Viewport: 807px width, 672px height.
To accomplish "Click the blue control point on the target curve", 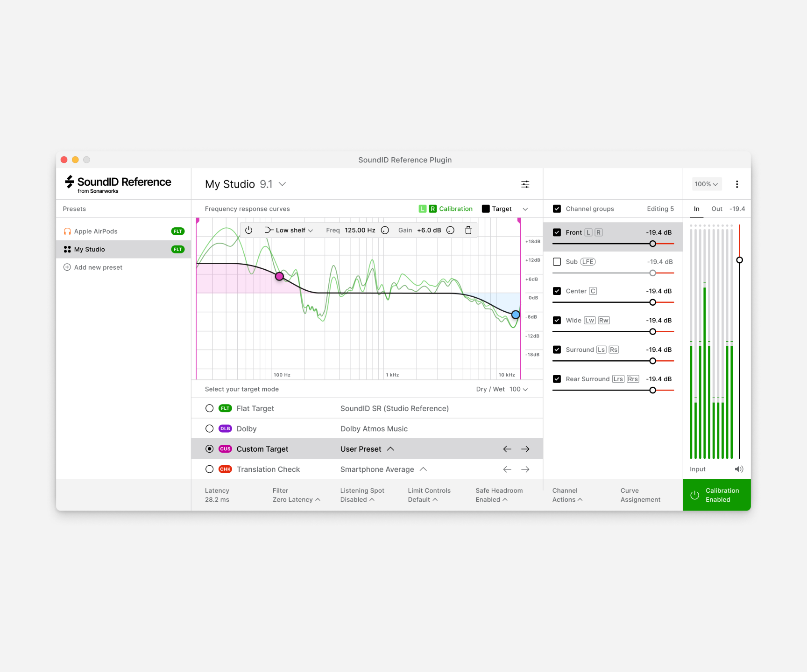I will pos(515,315).
